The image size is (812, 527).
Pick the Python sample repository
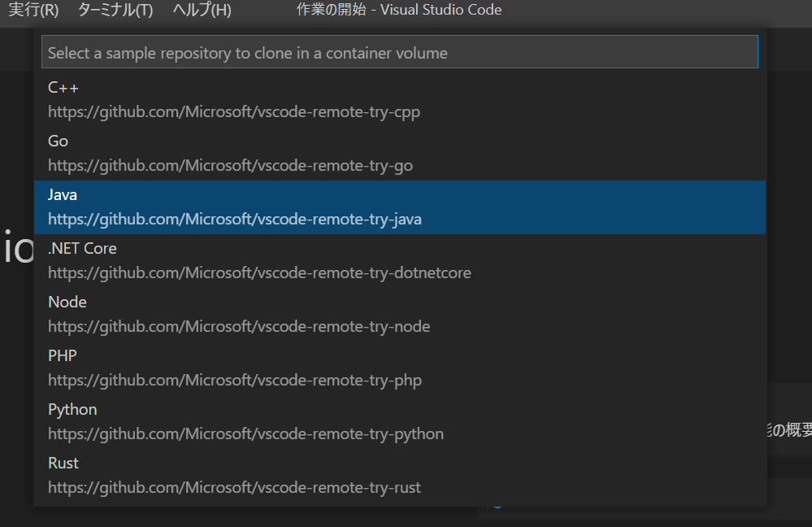[399, 422]
